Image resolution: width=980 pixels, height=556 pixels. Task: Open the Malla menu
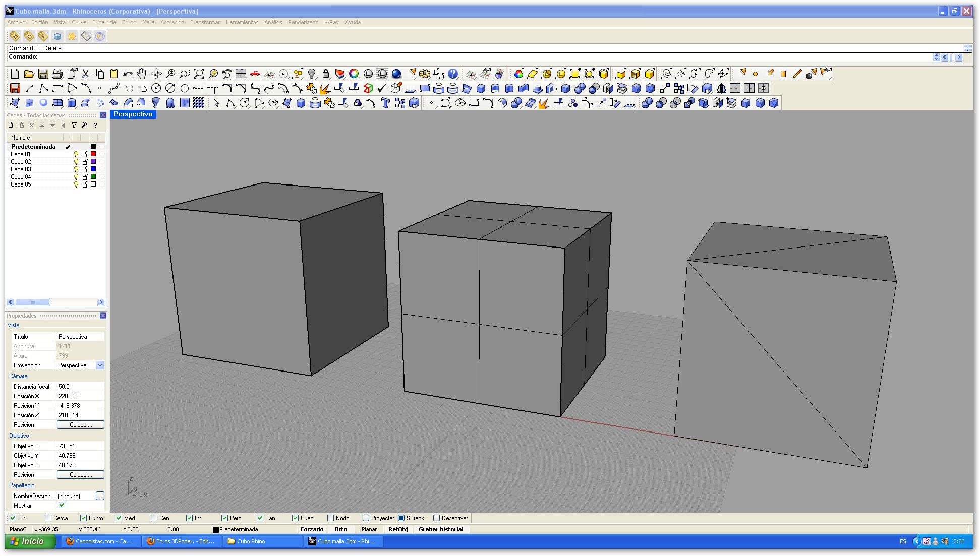pos(148,22)
